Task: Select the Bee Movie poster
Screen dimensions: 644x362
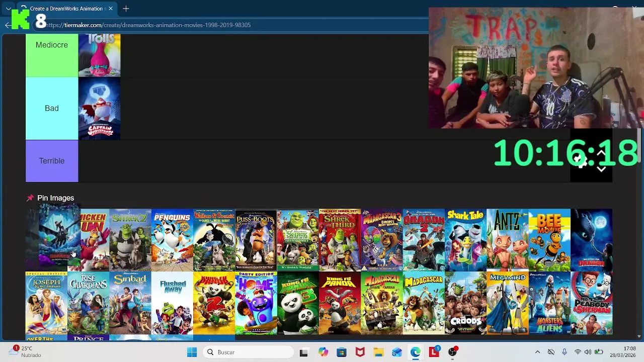Action: [549, 240]
